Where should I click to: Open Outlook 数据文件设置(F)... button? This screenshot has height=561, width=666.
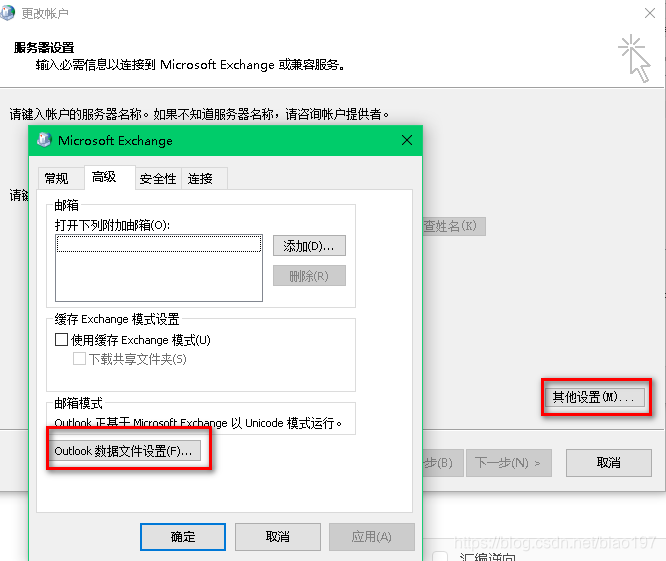pos(124,451)
